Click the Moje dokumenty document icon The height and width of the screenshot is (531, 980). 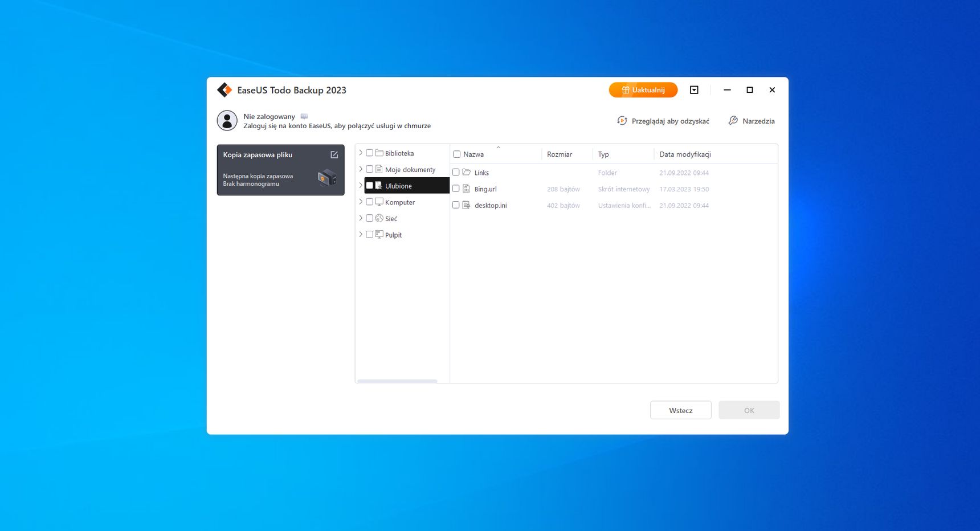click(x=379, y=169)
